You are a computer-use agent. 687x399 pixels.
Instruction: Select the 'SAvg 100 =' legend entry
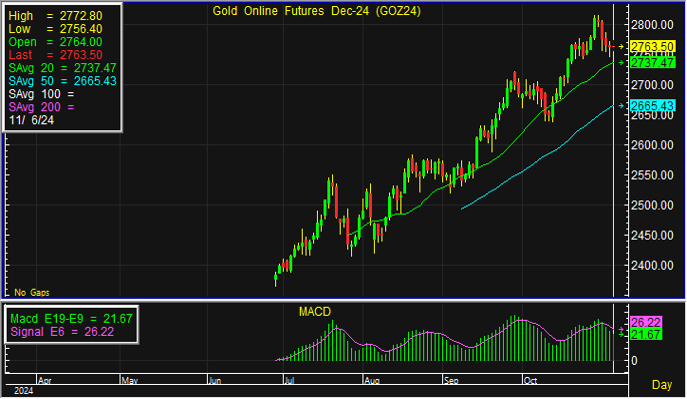(x=41, y=94)
